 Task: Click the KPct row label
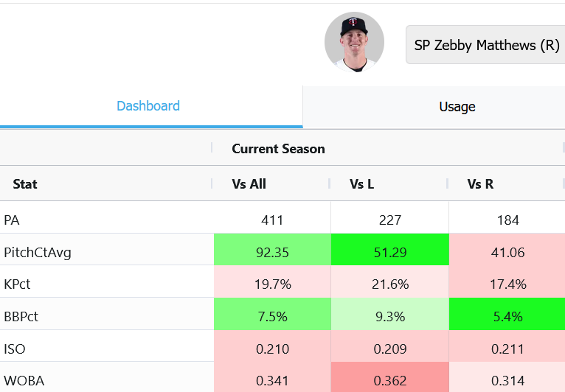click(x=17, y=284)
